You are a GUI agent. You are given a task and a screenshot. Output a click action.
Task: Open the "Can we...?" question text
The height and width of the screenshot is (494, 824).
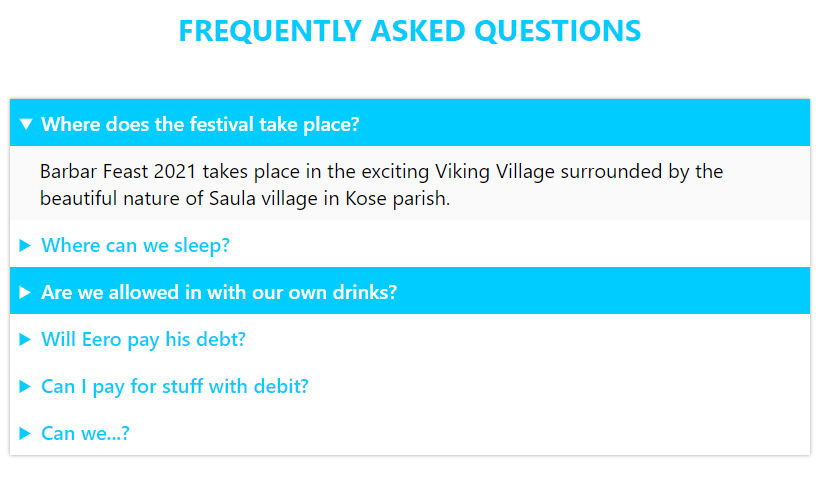coord(86,434)
